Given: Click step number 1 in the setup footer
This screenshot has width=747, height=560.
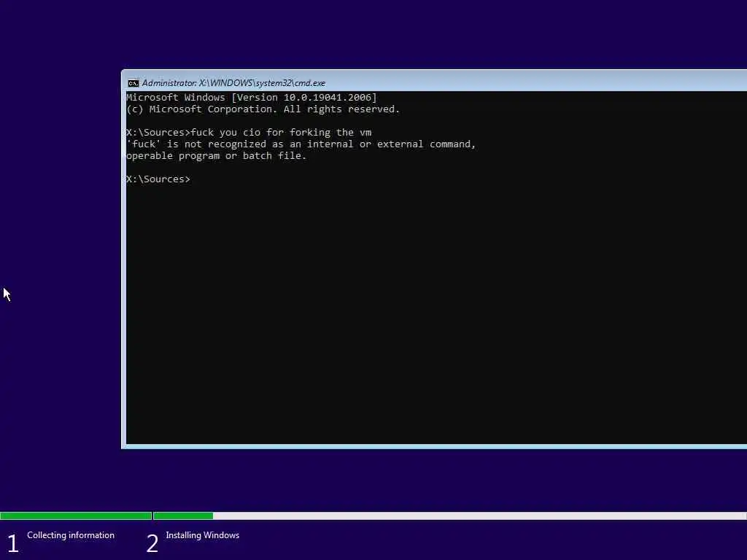Looking at the screenshot, I should pos(13,543).
